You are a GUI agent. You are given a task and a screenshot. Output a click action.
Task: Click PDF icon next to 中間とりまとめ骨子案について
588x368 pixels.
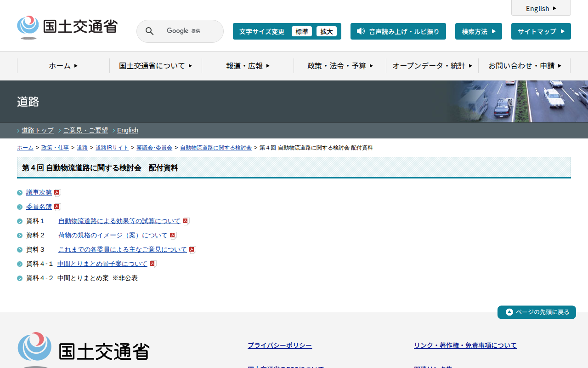pos(153,264)
